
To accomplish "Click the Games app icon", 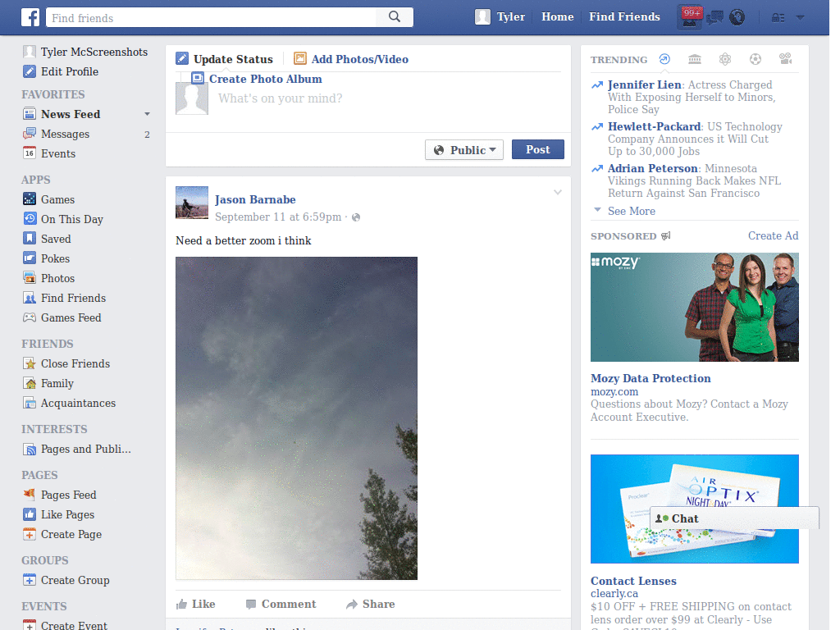I will tap(30, 199).
